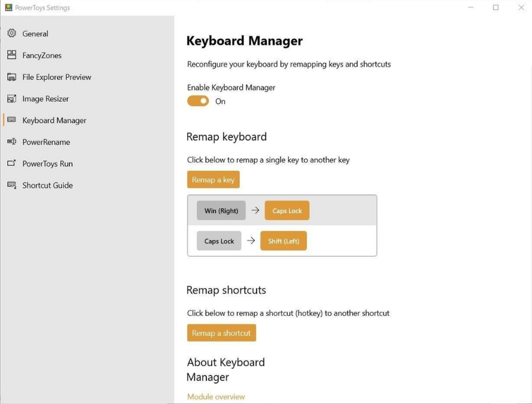Click the Shortcut Guide icon
532x404 pixels.
[11, 185]
